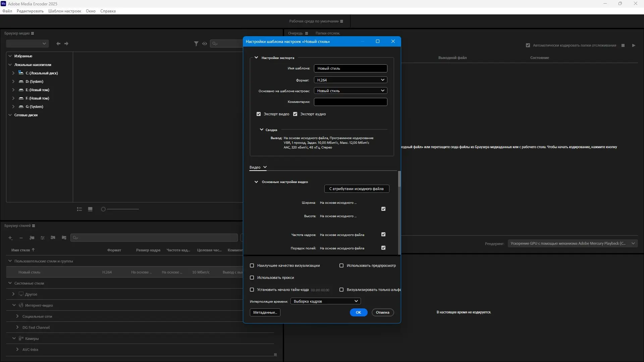Switch to Папки отслеж. tab

pyautogui.click(x=328, y=33)
